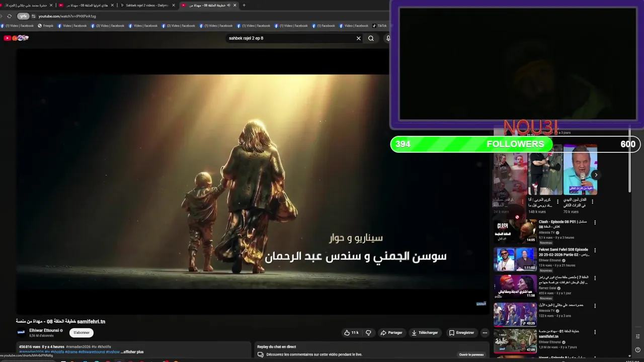Click the Attessia TV channel under Clash video

tap(547, 232)
